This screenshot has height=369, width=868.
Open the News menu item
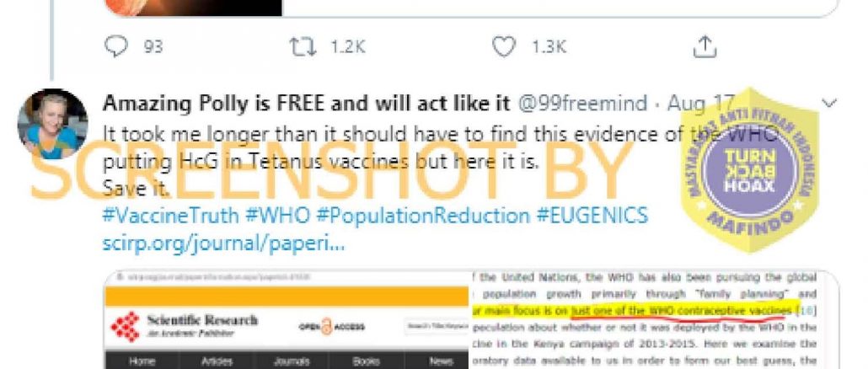point(442,361)
